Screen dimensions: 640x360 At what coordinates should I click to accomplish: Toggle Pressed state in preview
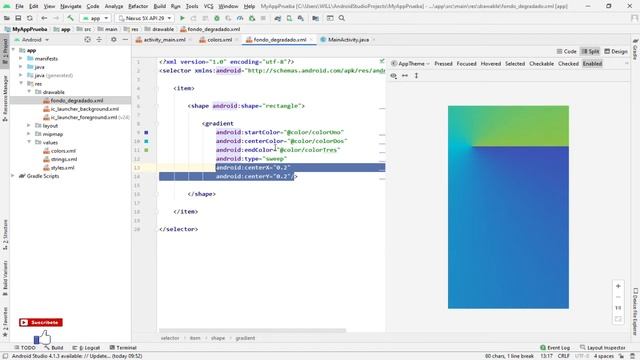tap(443, 64)
